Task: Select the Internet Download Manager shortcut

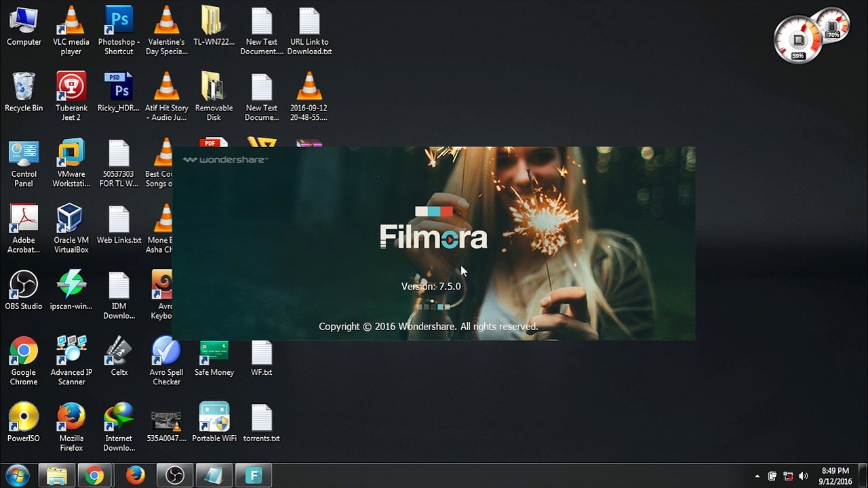Action: [x=119, y=427]
